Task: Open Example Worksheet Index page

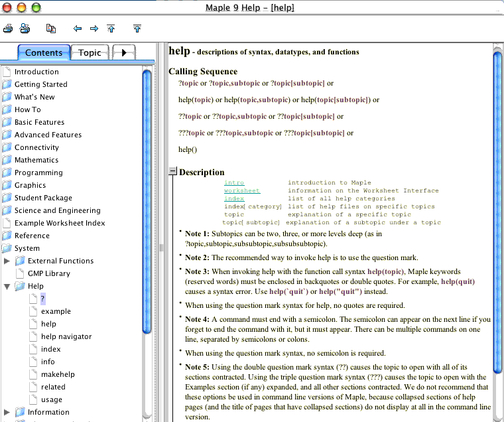Action: click(x=60, y=223)
